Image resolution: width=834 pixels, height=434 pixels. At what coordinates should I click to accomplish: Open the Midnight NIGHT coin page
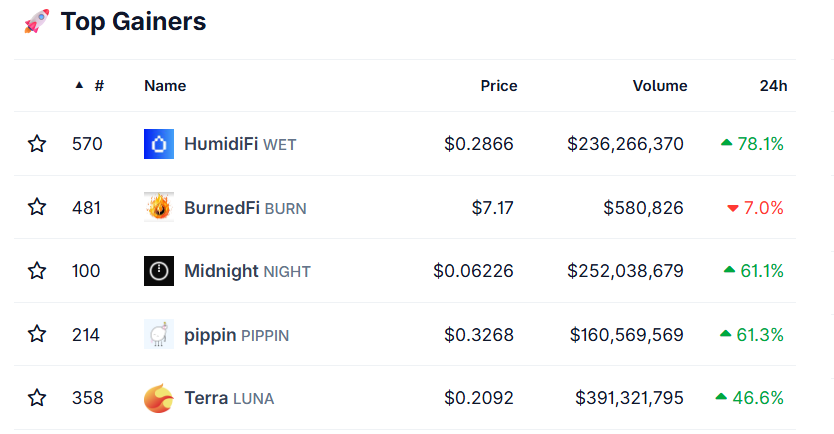[x=247, y=271]
